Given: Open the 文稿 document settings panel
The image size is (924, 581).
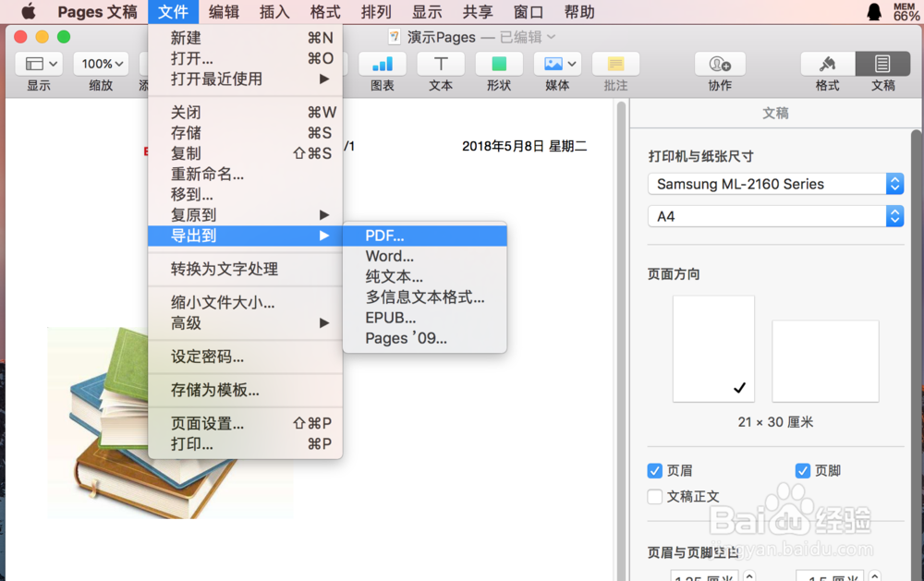Looking at the screenshot, I should click(882, 65).
